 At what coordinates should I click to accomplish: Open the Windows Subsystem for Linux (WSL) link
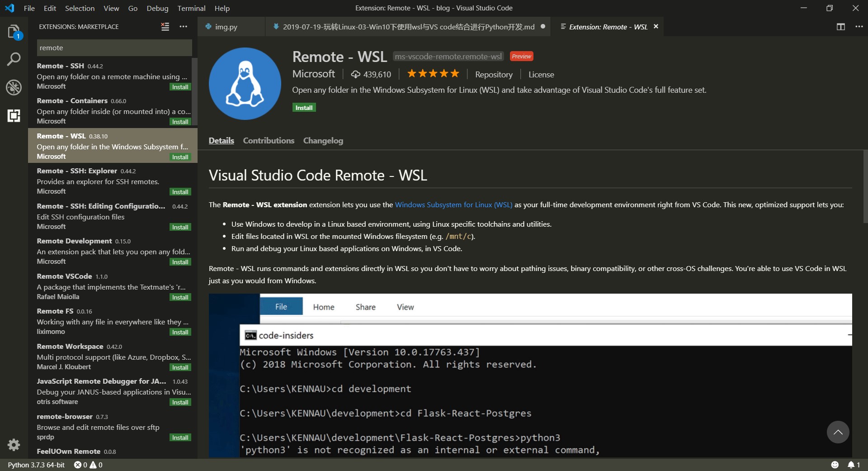click(x=453, y=205)
